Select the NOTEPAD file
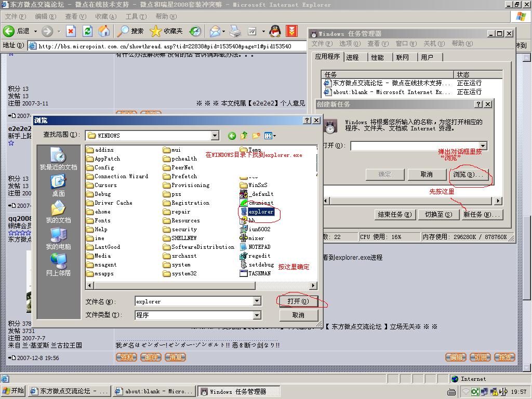The height and width of the screenshot is (399, 532). pos(255,247)
